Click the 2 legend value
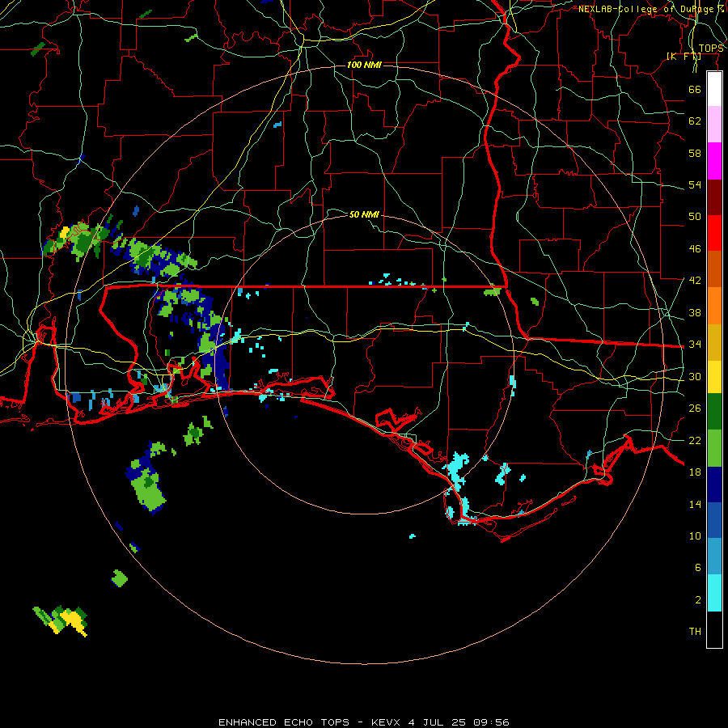 pos(698,599)
